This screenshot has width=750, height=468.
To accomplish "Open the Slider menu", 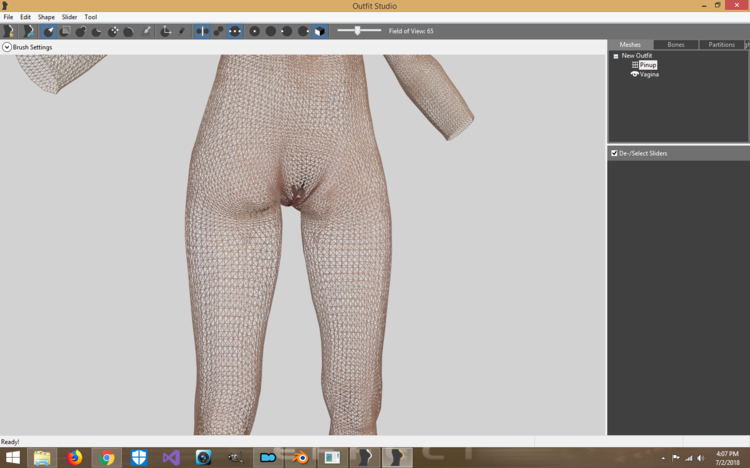I will click(69, 17).
